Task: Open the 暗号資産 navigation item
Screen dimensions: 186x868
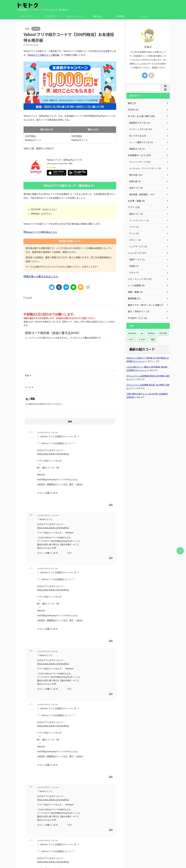Action: coord(121,16)
